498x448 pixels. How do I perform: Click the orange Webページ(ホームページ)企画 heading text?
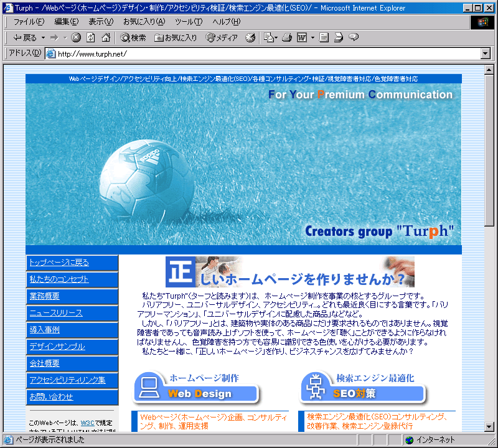pyautogui.click(x=214, y=422)
